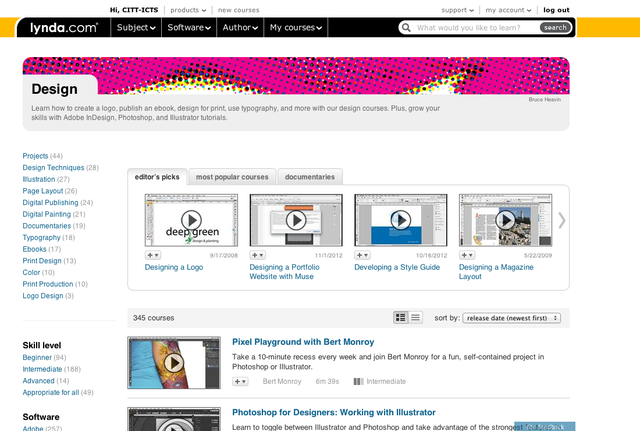The width and height of the screenshot is (640, 431).
Task: Click the search button
Action: pyautogui.click(x=555, y=27)
